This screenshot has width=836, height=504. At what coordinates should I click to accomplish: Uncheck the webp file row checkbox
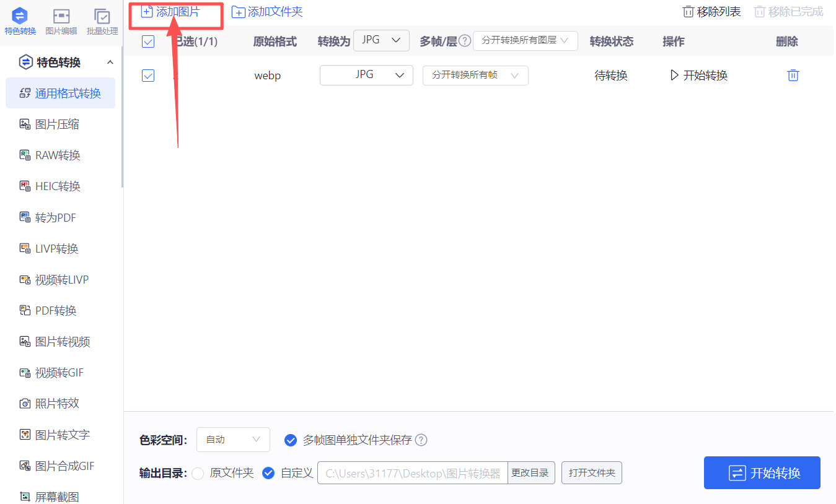148,75
